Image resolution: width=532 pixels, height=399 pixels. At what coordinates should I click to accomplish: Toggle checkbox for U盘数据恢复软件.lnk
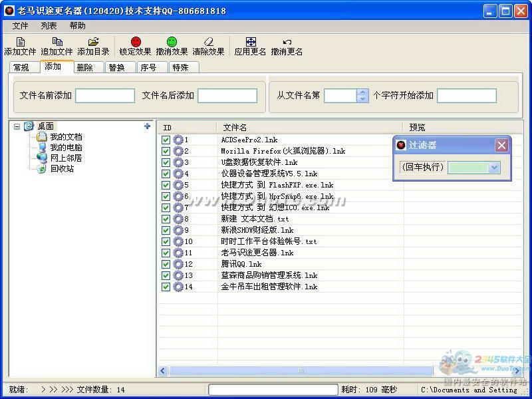(x=166, y=162)
